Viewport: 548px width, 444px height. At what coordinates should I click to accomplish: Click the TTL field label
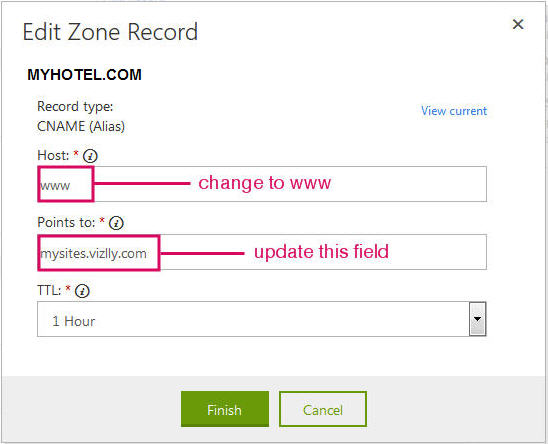(x=49, y=290)
